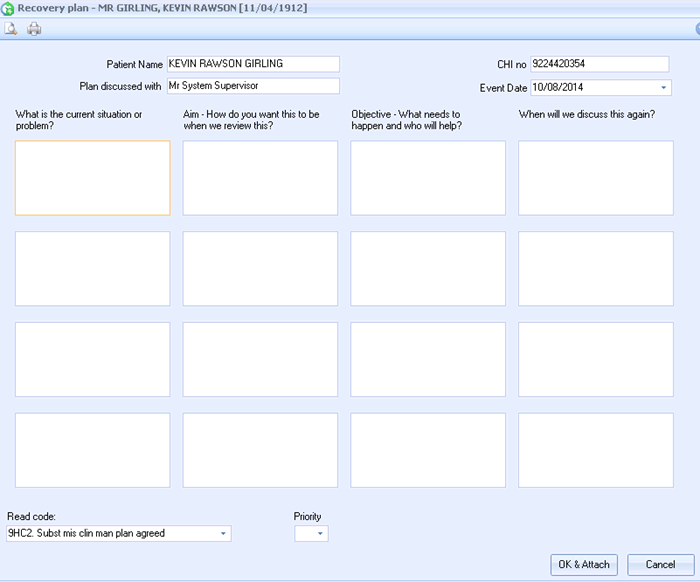Click second row current situation box
Viewport: 700px width, 582px height.
92,268
